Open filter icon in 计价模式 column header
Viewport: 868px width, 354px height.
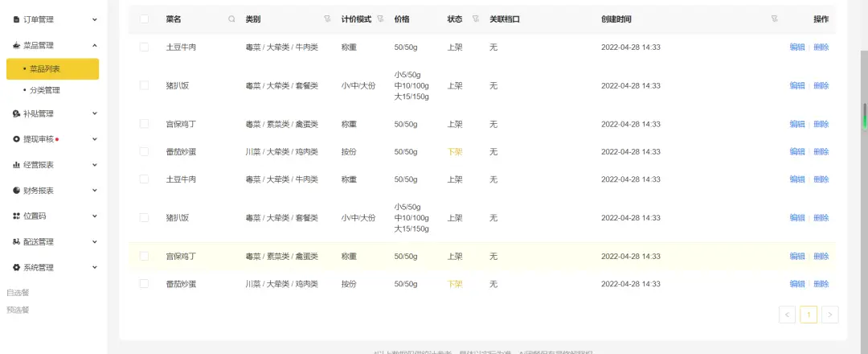(379, 19)
